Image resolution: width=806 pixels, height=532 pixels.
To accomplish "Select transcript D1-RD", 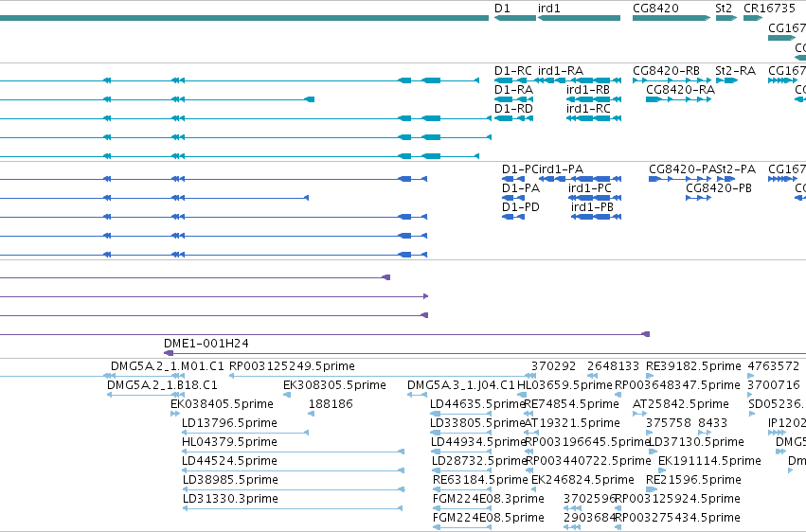I will (513, 118).
